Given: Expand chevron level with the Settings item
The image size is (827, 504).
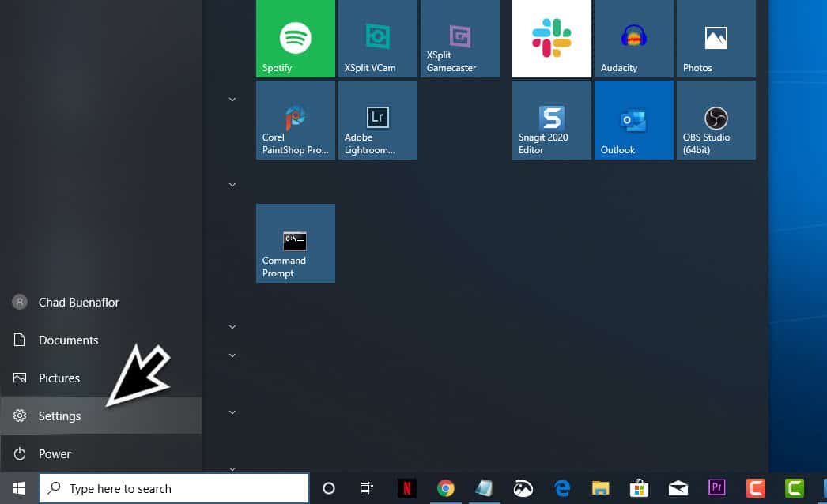Looking at the screenshot, I should pyautogui.click(x=232, y=412).
